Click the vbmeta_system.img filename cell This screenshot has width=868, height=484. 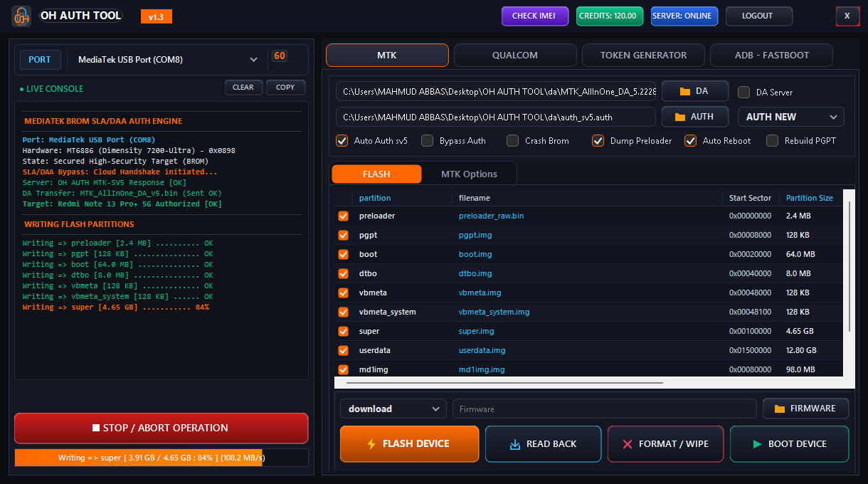[494, 312]
